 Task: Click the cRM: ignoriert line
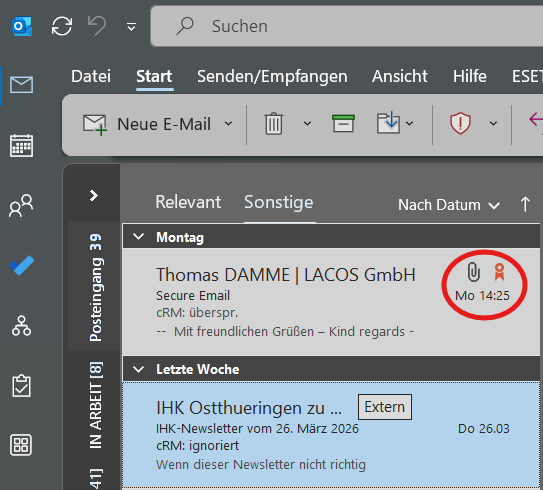tap(197, 446)
